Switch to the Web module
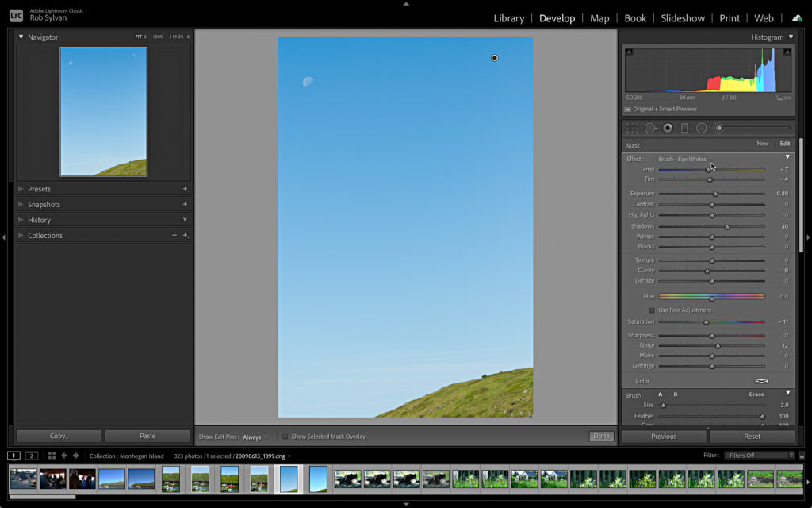The width and height of the screenshot is (812, 508). [x=764, y=18]
